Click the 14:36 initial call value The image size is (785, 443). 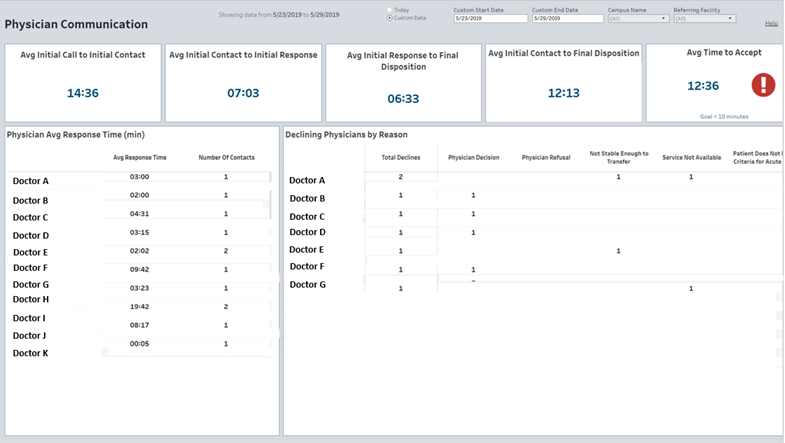tap(83, 93)
